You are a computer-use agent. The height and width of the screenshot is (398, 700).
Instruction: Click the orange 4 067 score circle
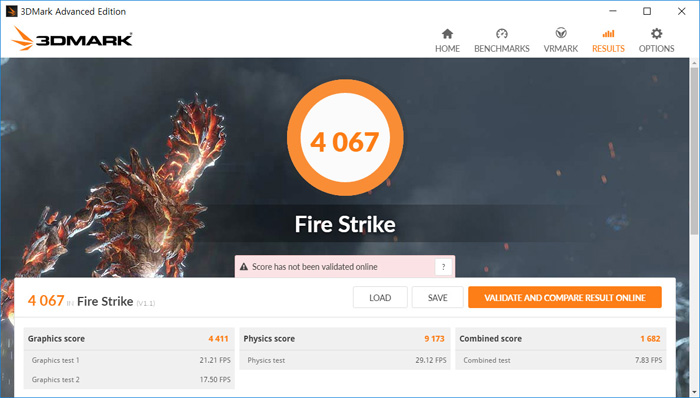(345, 137)
